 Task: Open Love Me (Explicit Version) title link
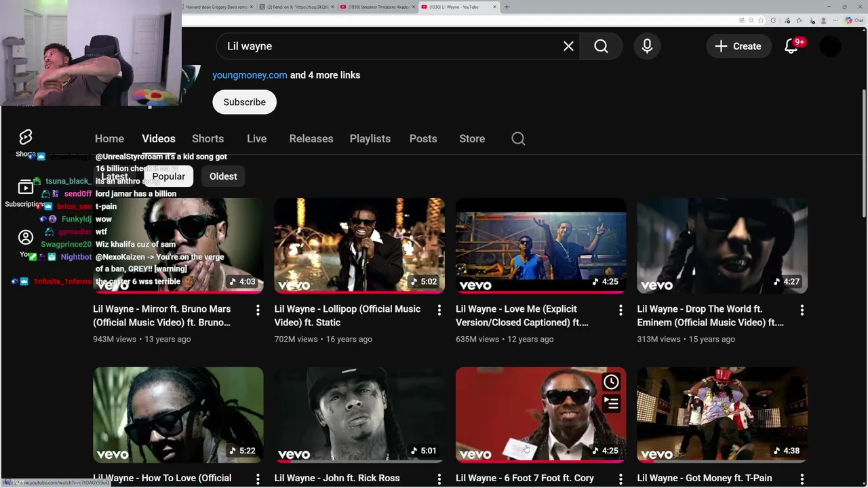(521, 316)
